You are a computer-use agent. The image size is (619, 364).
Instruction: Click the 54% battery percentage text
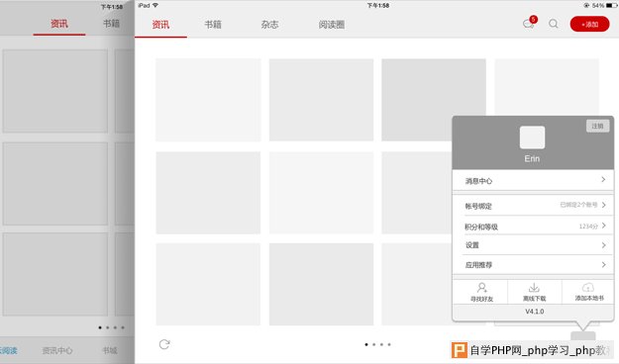coord(598,6)
